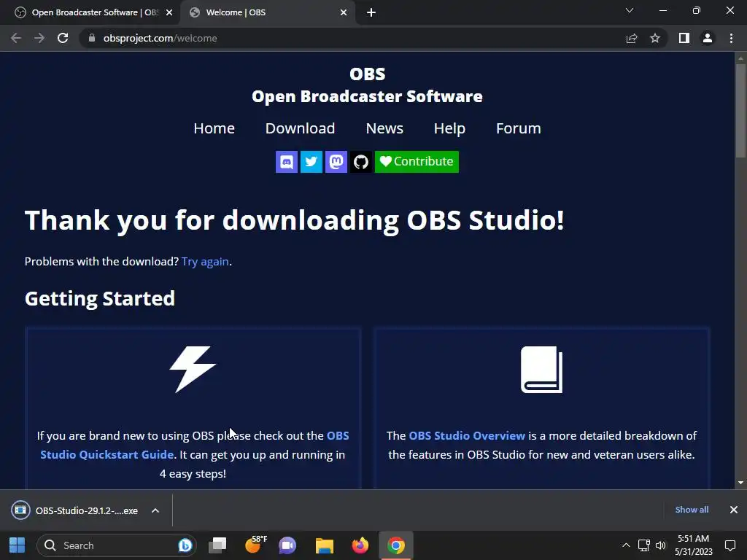The image size is (747, 560).
Task: Click the share page icon
Action: (x=632, y=39)
